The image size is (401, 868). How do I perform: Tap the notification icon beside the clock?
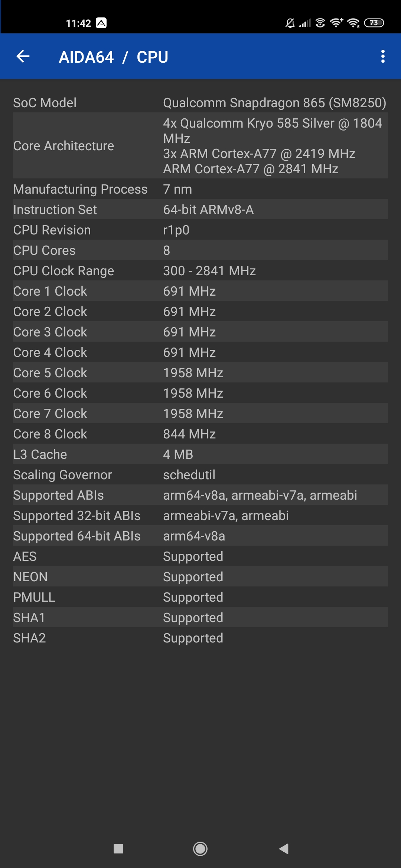click(x=101, y=23)
